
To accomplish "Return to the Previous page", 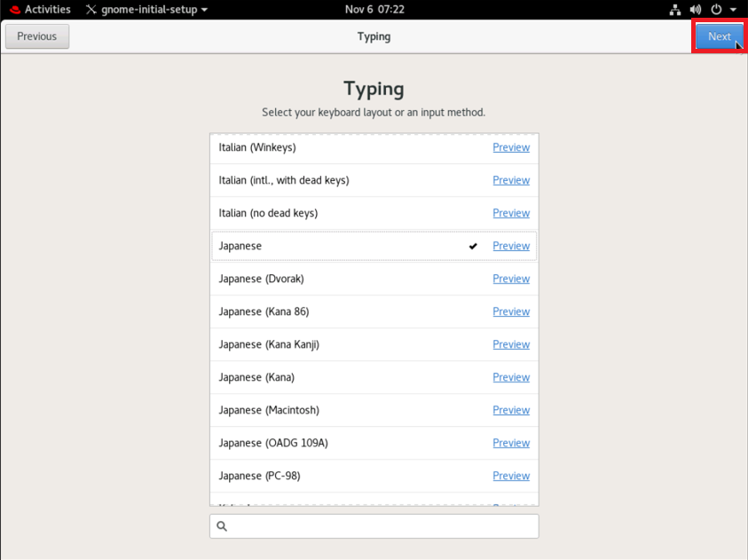I will tap(37, 36).
